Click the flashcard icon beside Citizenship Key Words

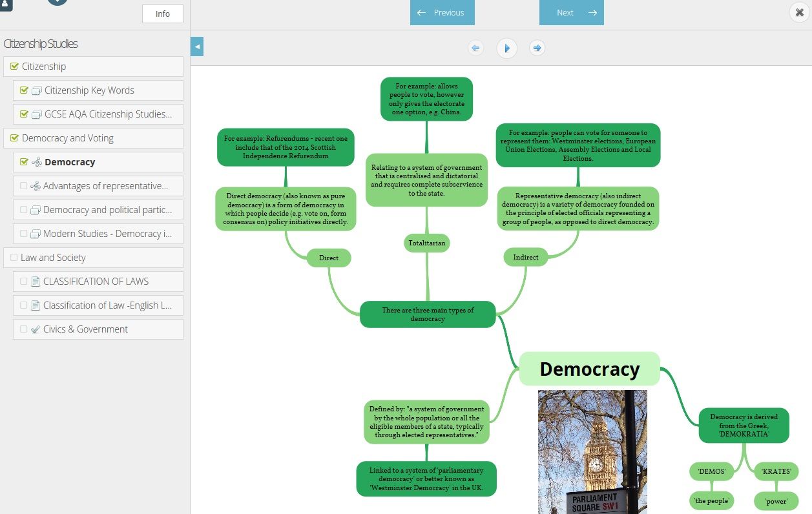click(x=37, y=90)
